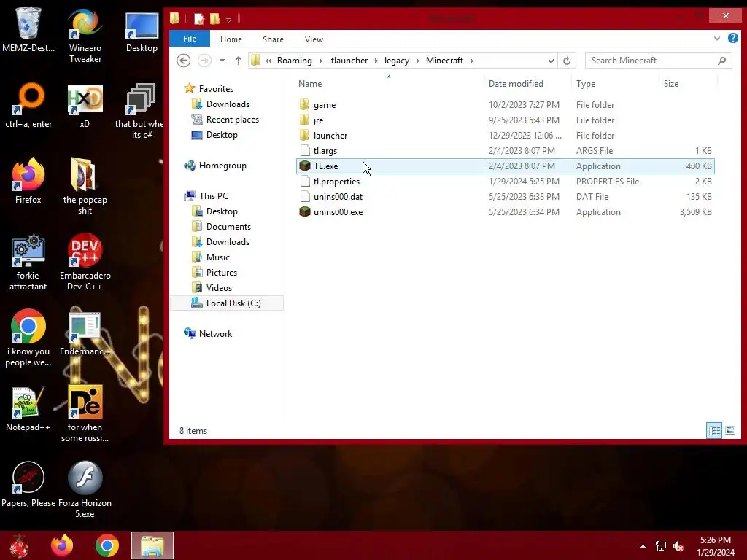Viewport: 747px width, 560px height.
Task: Select the unins000.exe application icon
Action: click(x=305, y=212)
